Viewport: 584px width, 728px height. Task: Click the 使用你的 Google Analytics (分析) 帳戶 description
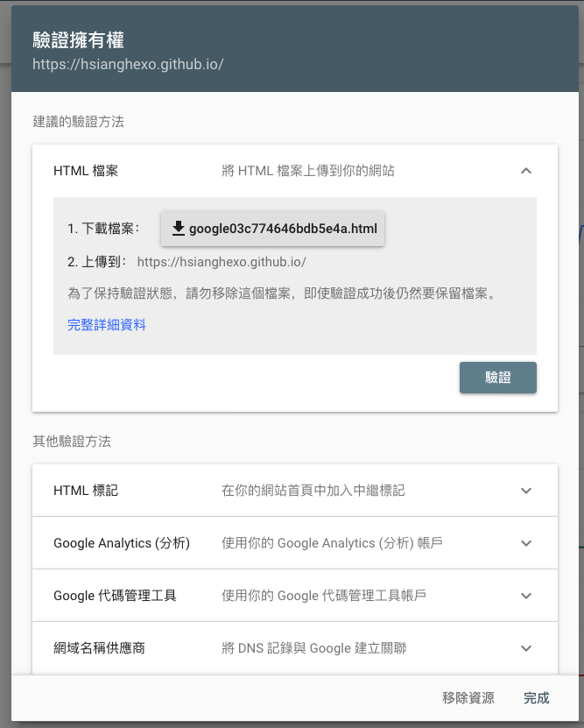click(332, 543)
